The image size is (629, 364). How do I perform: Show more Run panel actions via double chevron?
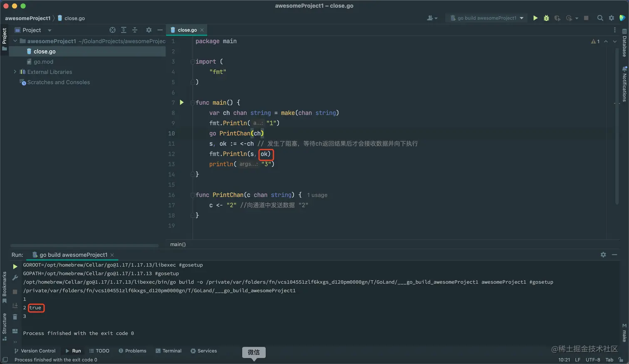tap(15, 342)
